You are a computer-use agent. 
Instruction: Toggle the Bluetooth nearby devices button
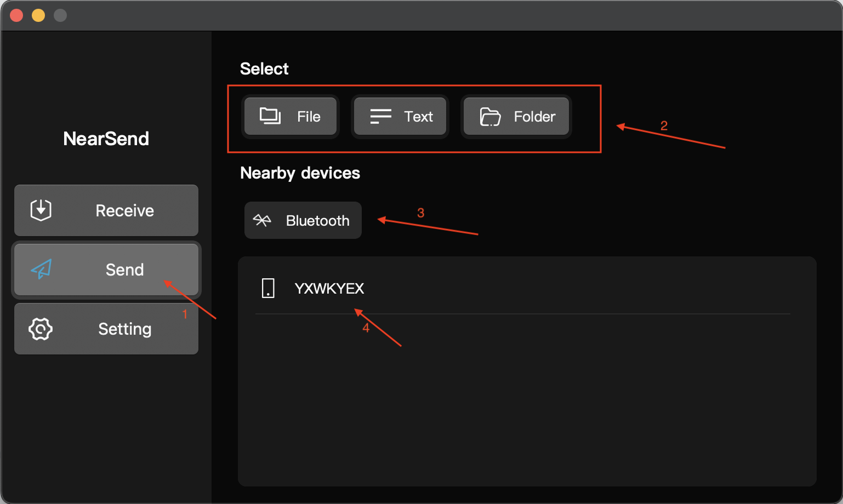click(x=303, y=220)
